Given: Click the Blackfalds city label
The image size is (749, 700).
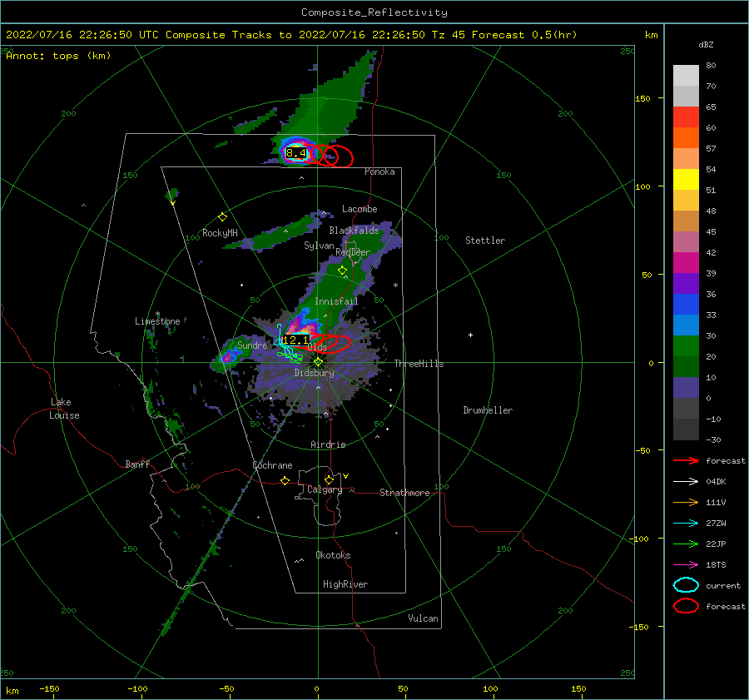Looking at the screenshot, I should (x=354, y=231).
